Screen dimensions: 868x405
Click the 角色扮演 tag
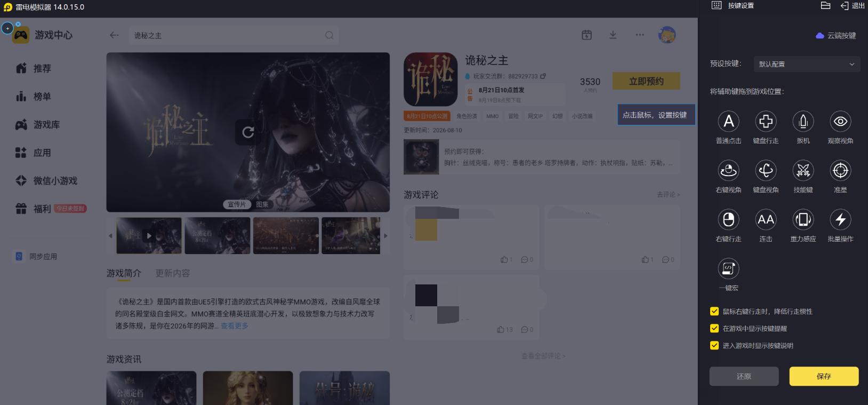(x=467, y=116)
